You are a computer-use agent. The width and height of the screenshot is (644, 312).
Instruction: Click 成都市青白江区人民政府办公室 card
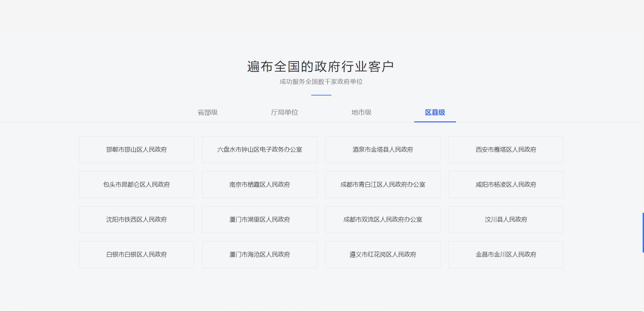pos(383,185)
